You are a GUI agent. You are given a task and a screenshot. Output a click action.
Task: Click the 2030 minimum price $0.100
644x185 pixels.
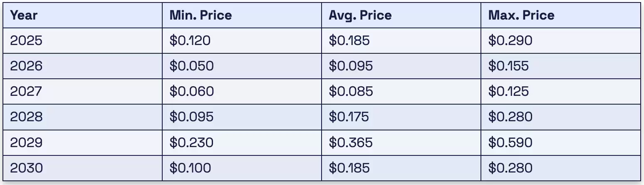pyautogui.click(x=190, y=168)
